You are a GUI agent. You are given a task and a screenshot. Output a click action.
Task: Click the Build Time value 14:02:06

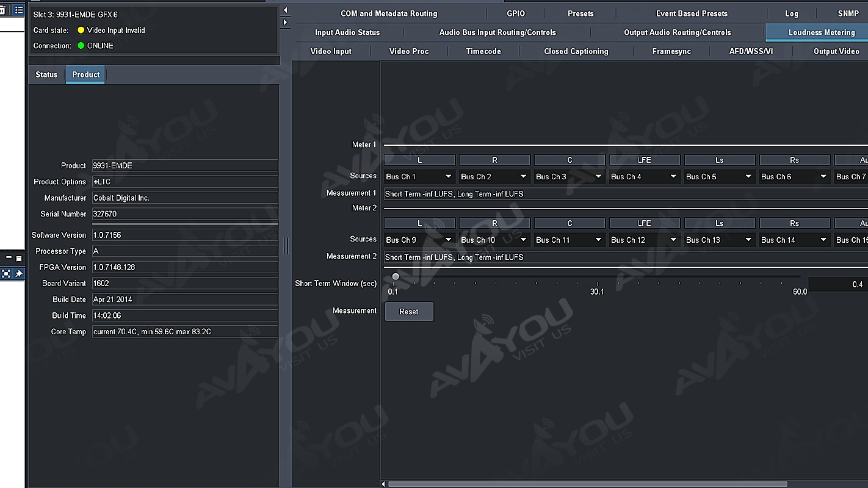[x=185, y=316]
